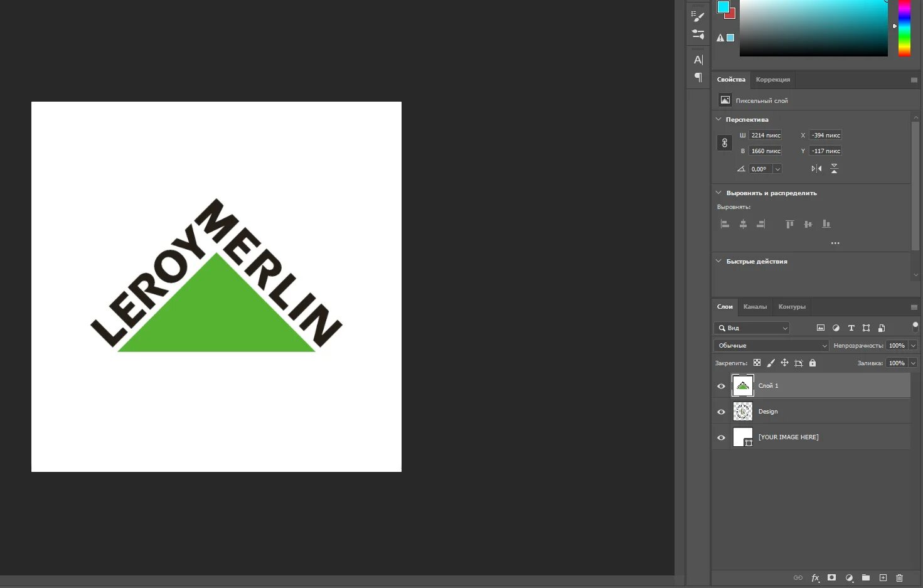Flip the layer horizontally

816,169
